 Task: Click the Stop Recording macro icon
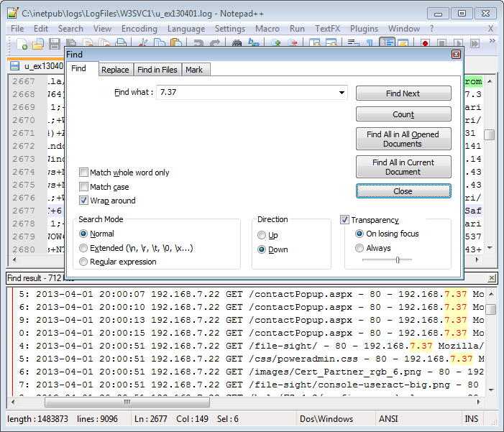(x=441, y=43)
